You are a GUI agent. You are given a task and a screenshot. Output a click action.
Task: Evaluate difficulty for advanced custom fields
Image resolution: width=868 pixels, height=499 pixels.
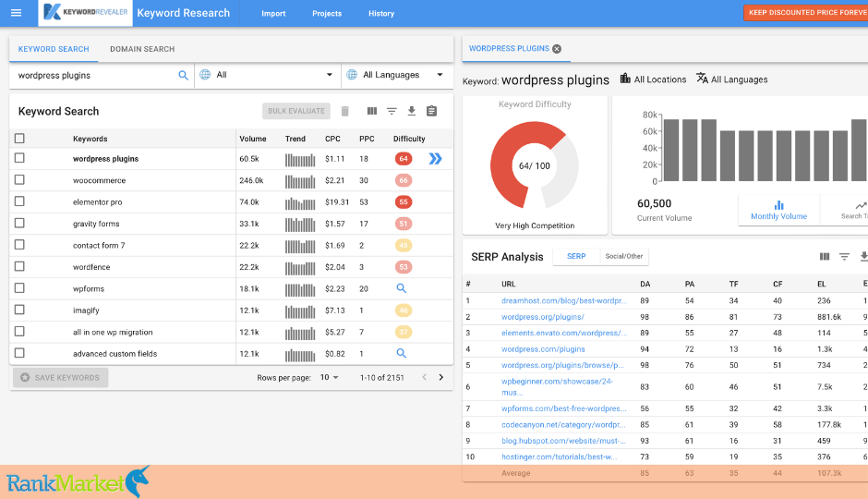click(x=402, y=353)
